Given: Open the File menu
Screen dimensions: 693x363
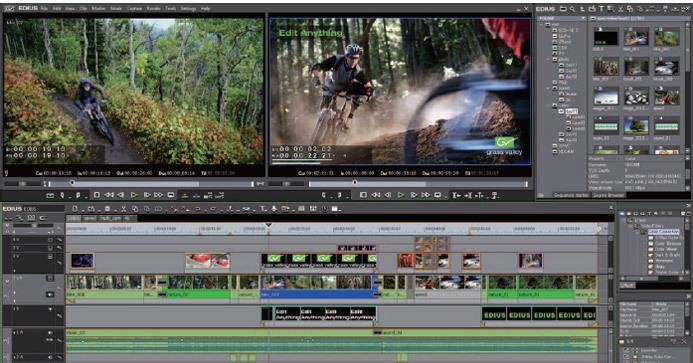Looking at the screenshot, I should (44, 8).
